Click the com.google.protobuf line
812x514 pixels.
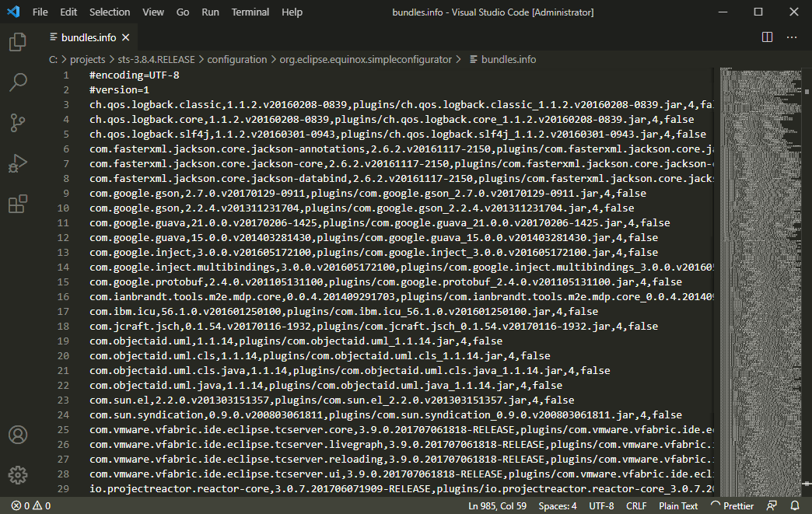(386, 282)
